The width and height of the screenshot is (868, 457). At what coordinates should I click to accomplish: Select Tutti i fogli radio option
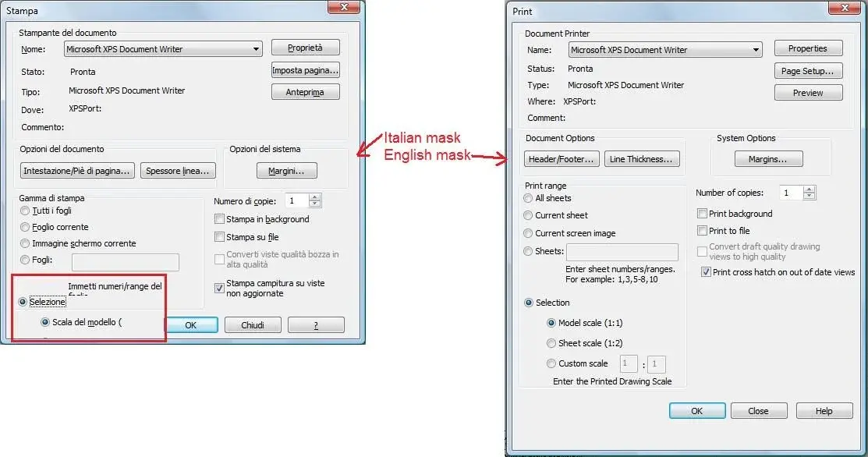25,211
